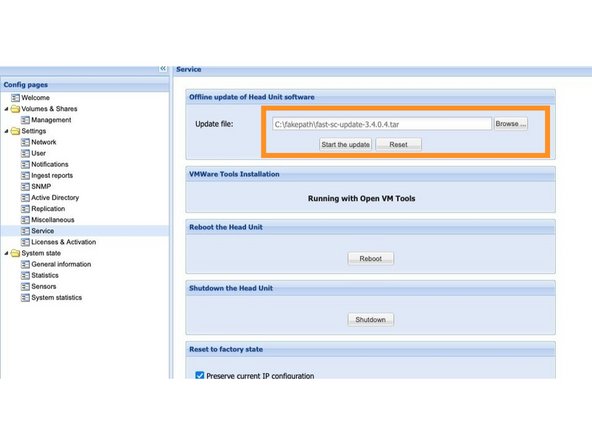Open Replication settings
The height and width of the screenshot is (444, 592).
coord(48,209)
